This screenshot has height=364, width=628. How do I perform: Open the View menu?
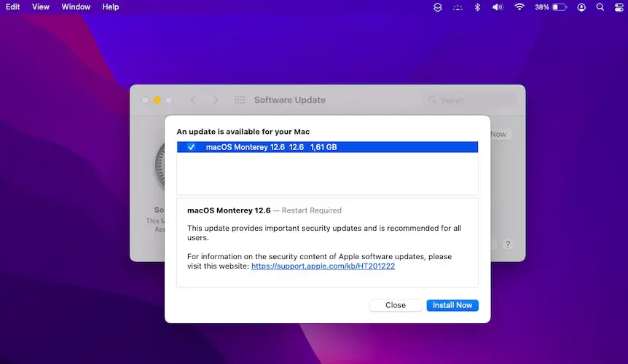pos(41,7)
